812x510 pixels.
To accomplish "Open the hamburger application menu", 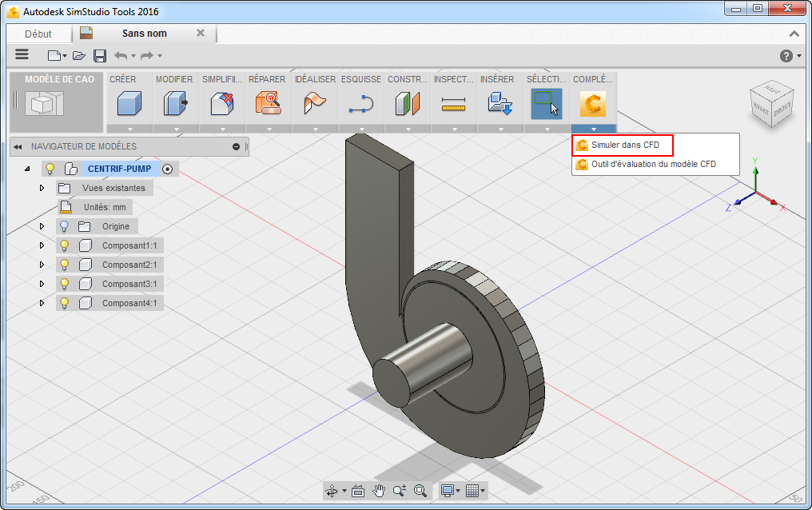I will tap(22, 54).
